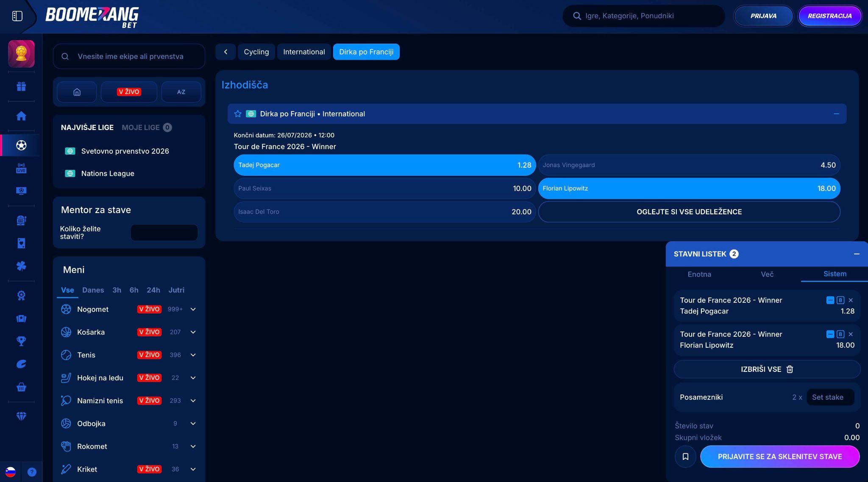Screen dimensions: 868x482
Task: Filter menu by Jutri
Action: pyautogui.click(x=176, y=290)
